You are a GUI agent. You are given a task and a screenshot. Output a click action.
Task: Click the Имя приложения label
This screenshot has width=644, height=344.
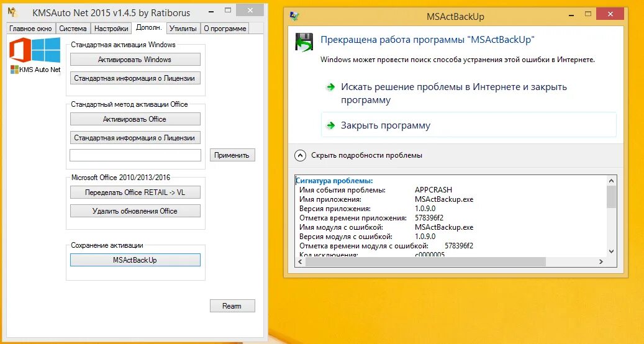click(330, 199)
